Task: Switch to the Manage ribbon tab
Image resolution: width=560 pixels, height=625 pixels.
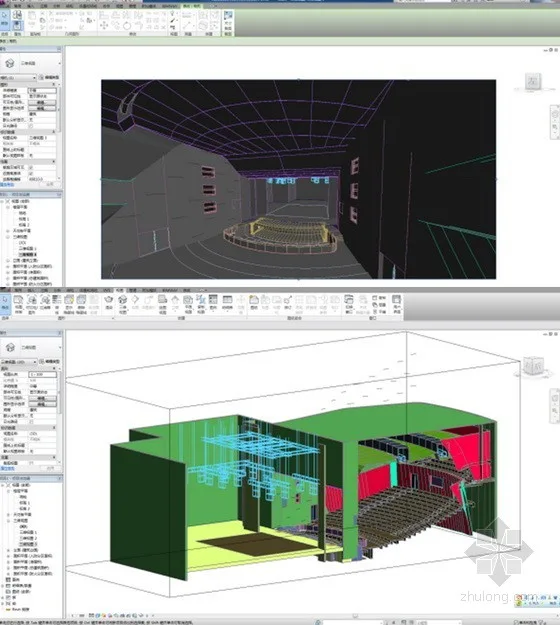Action: tap(133, 290)
